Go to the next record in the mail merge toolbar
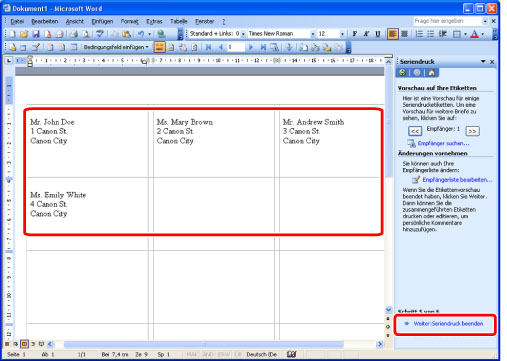The height and width of the screenshot is (361, 507). pos(251,47)
